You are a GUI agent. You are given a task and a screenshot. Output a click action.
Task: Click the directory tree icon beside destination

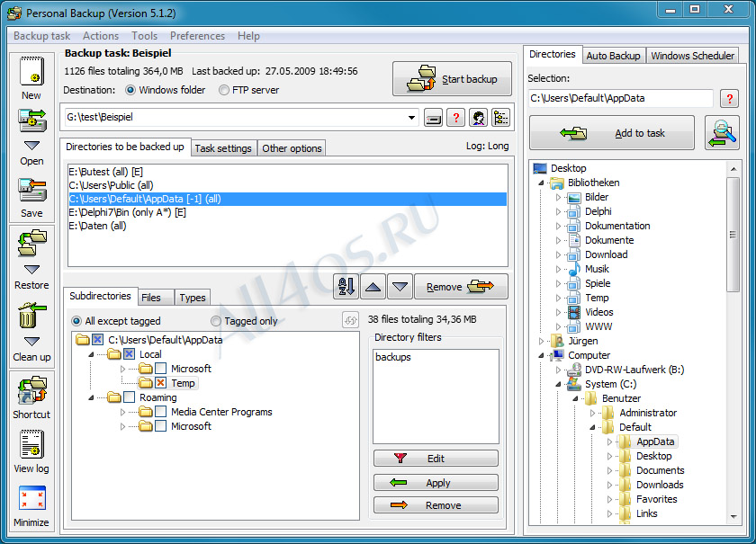click(501, 118)
